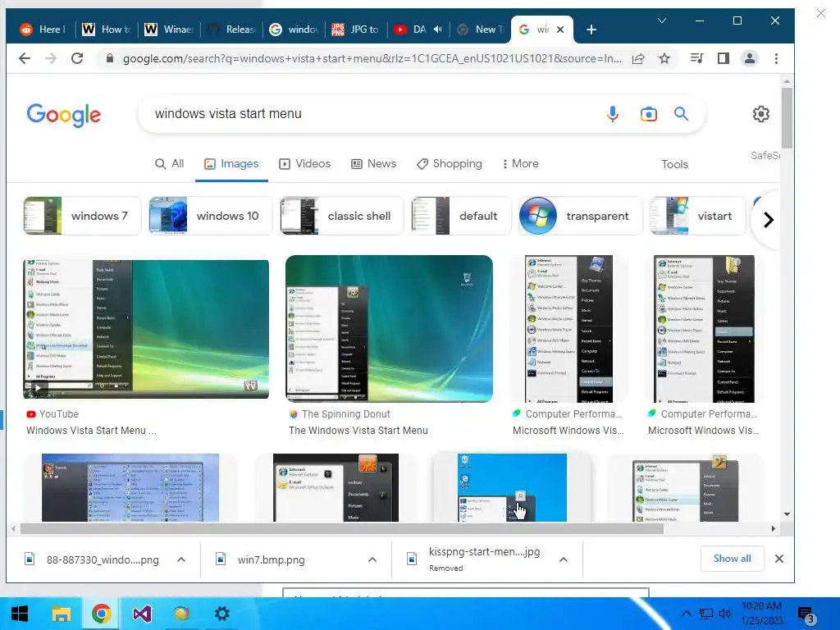840x630 pixels.
Task: Click the browser forward arrow
Action: (51, 58)
